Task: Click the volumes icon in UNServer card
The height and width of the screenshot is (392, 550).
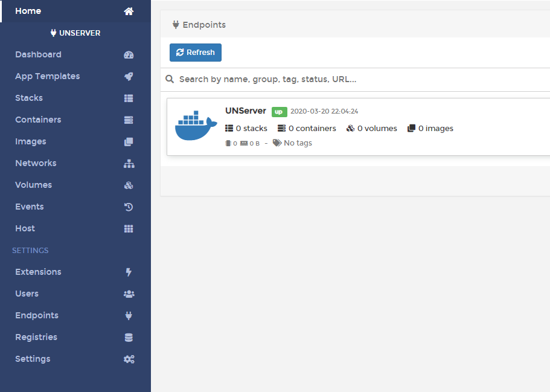Action: [350, 128]
